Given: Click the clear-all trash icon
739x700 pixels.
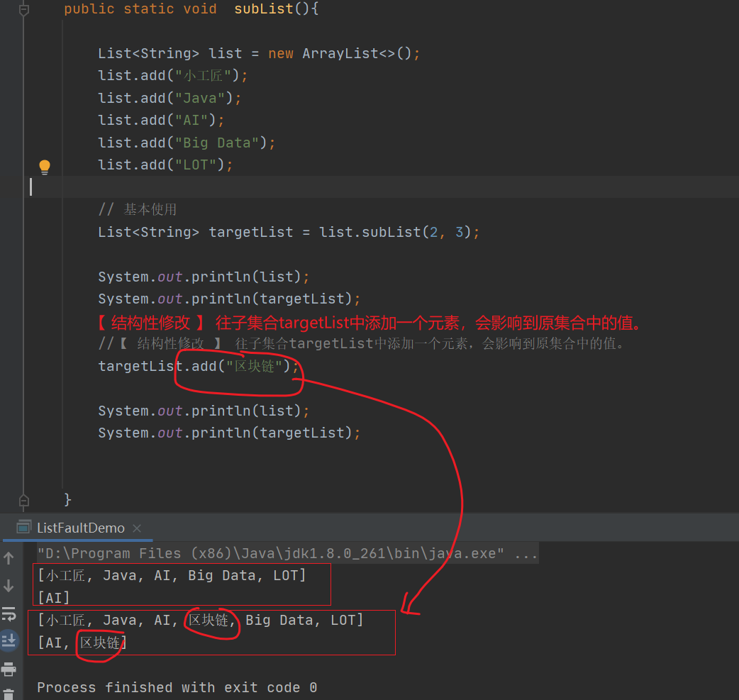Looking at the screenshot, I should click(x=9, y=694).
